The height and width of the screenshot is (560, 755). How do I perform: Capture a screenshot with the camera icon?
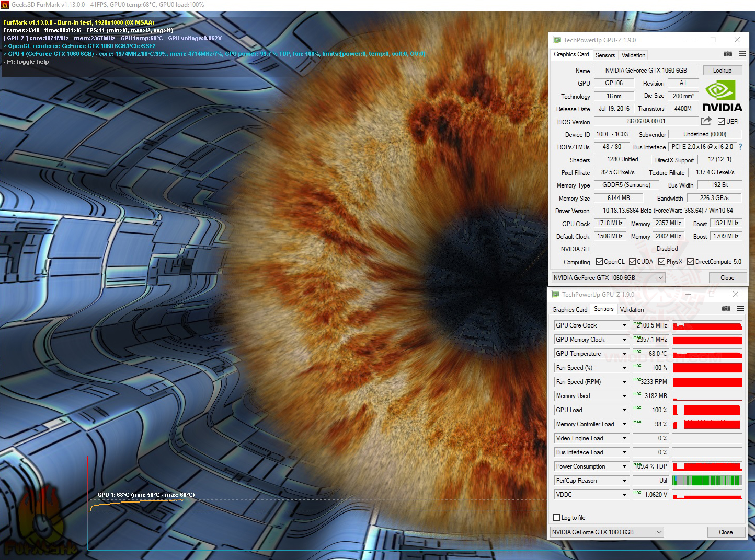(728, 54)
